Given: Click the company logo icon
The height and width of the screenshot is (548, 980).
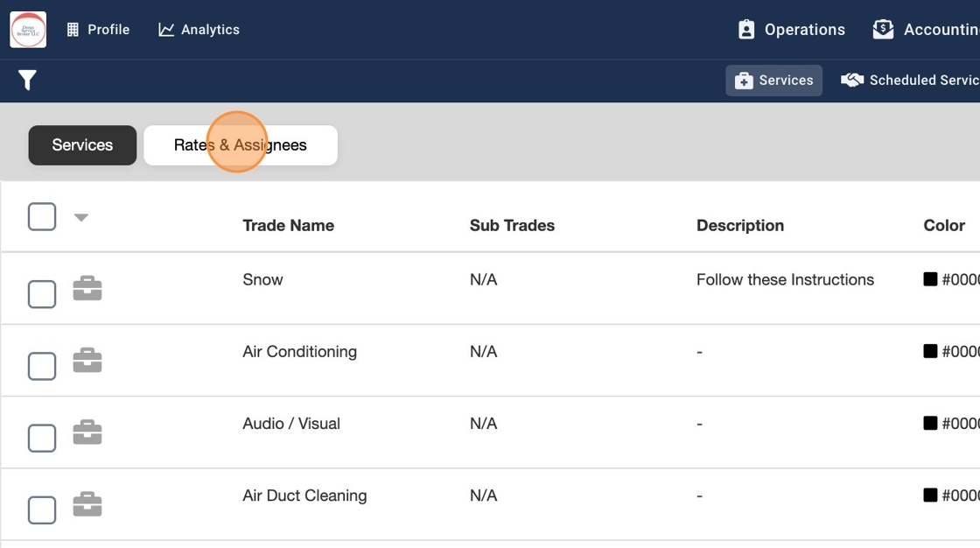Looking at the screenshot, I should [x=28, y=30].
